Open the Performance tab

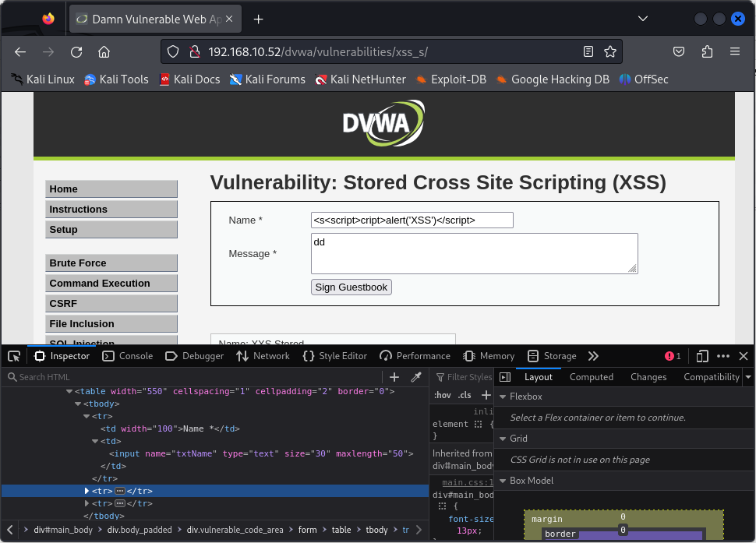tap(415, 356)
